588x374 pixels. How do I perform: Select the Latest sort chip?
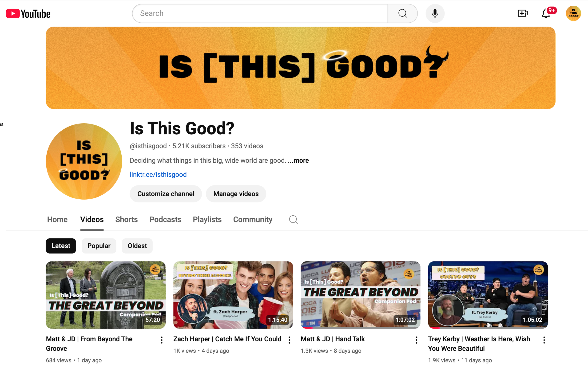pos(61,246)
